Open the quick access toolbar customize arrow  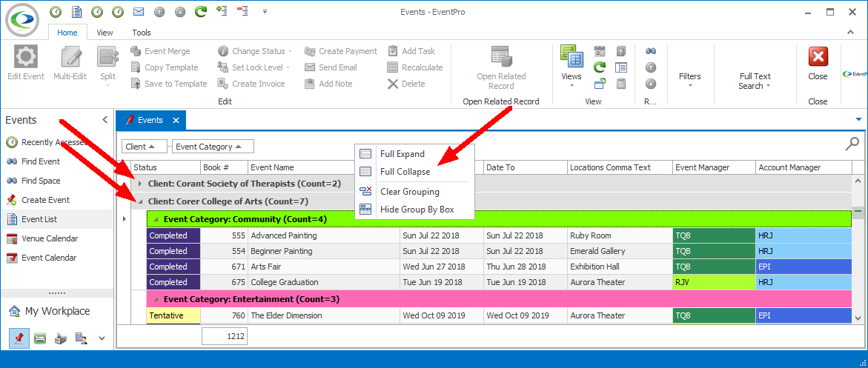tap(265, 11)
